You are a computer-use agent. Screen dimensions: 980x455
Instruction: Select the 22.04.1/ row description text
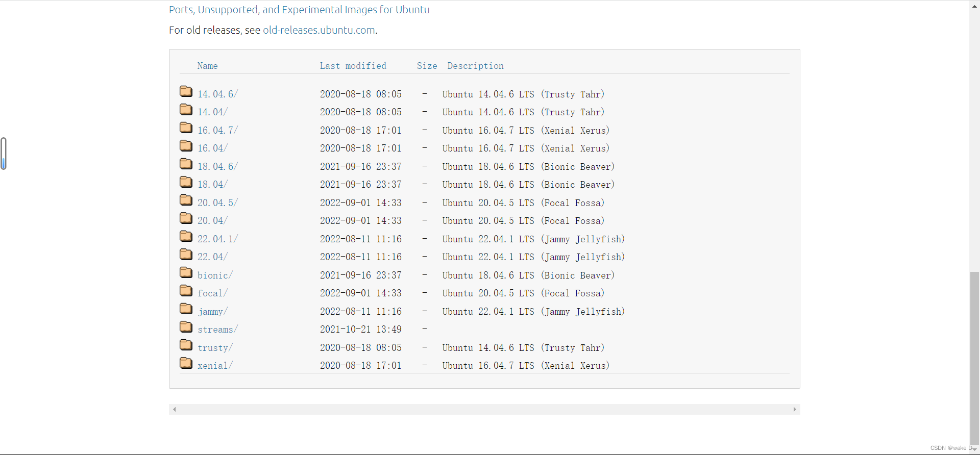(x=534, y=239)
